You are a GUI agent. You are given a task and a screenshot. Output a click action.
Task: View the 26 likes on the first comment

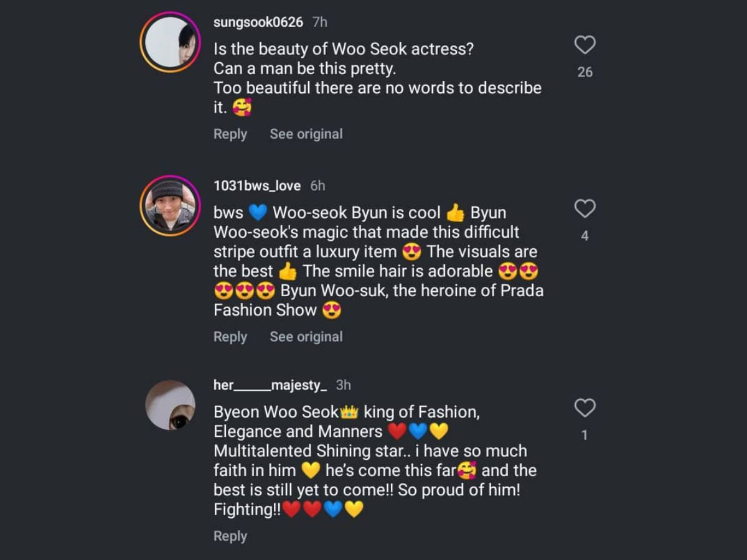pos(585,72)
